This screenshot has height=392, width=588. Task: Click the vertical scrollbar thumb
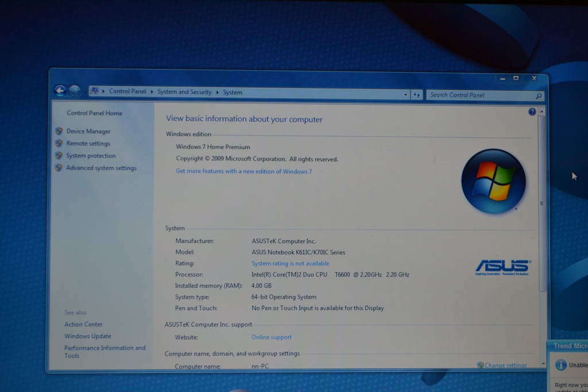point(542,203)
